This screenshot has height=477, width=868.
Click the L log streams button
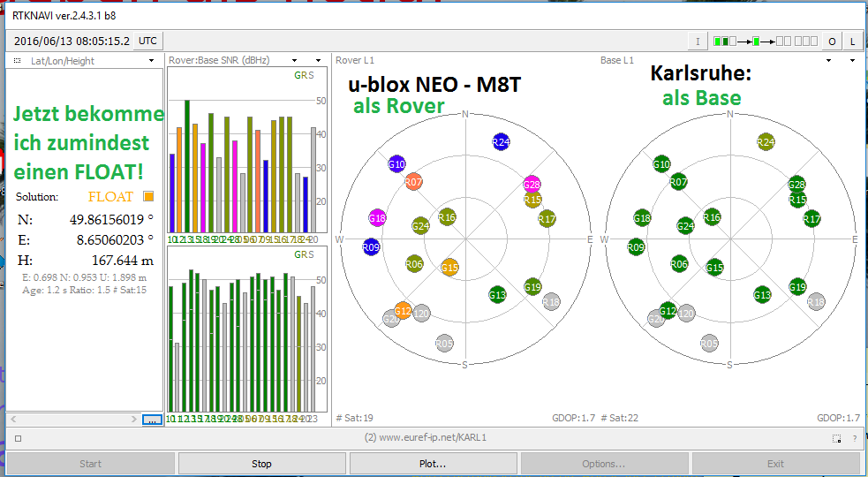click(x=852, y=42)
